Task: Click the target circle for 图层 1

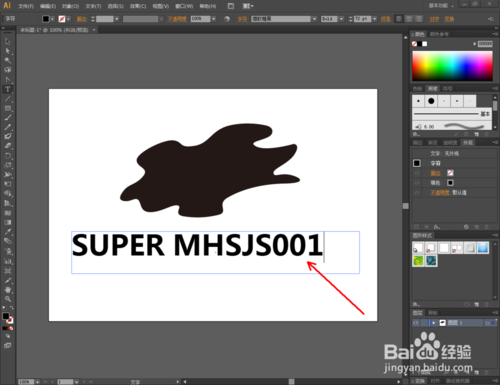Action: [487, 323]
